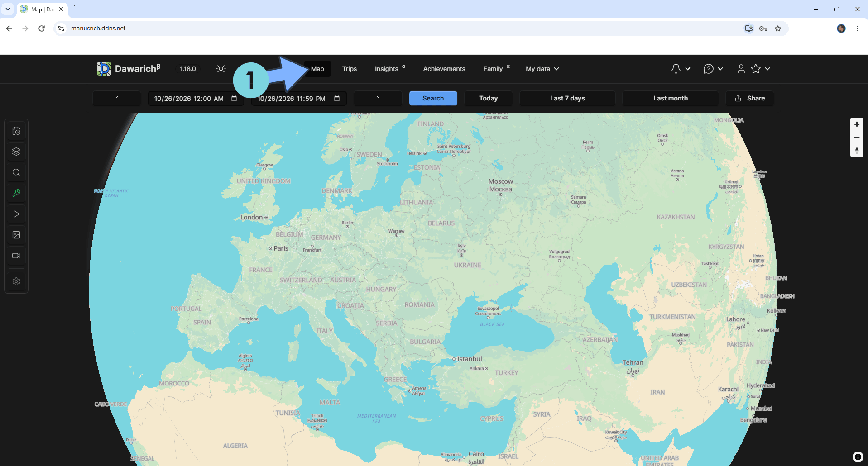Go to next day with right chevron
Viewport: 868px width, 466px height.
point(378,98)
